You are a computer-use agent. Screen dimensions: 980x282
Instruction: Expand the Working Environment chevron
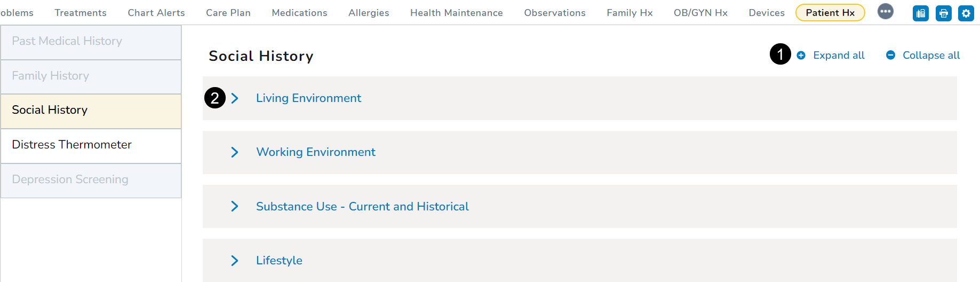[x=235, y=152]
